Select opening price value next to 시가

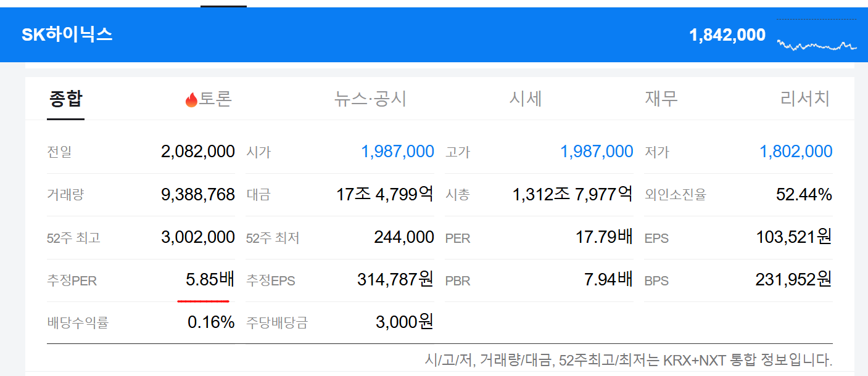pos(398,152)
